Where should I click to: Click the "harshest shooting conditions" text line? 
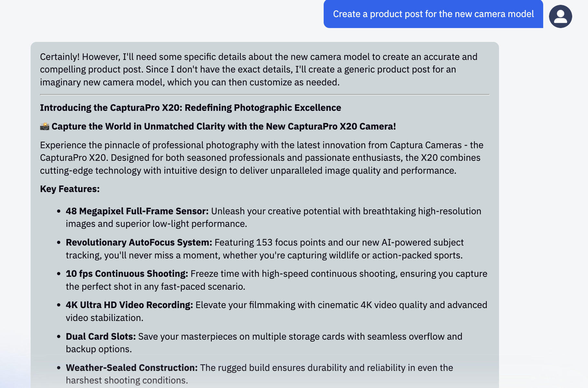point(127,380)
